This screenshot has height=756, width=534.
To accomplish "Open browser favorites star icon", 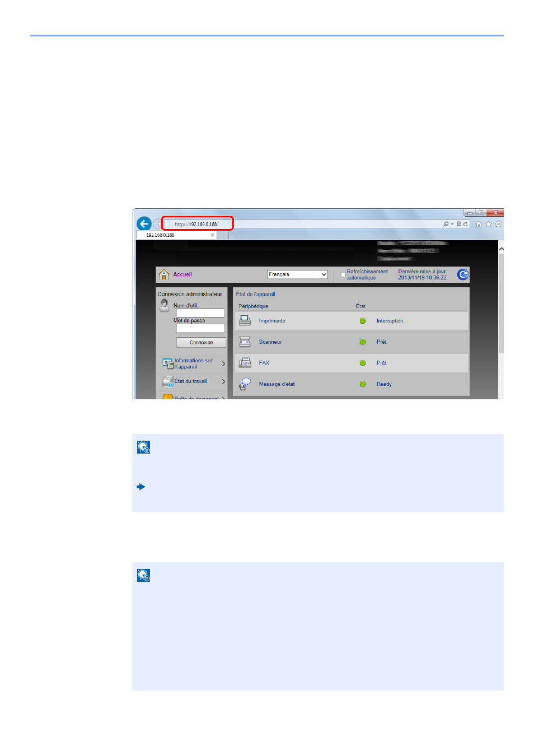I will [x=489, y=224].
